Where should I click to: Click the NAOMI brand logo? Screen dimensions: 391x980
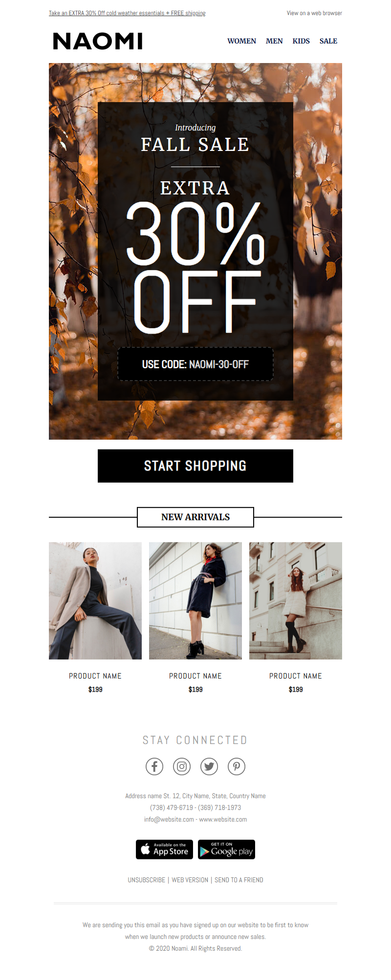98,42
